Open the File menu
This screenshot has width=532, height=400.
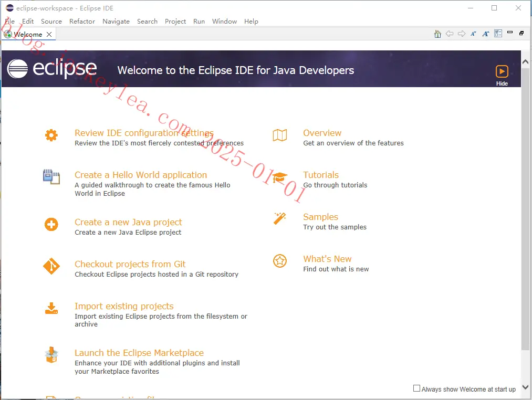click(10, 22)
